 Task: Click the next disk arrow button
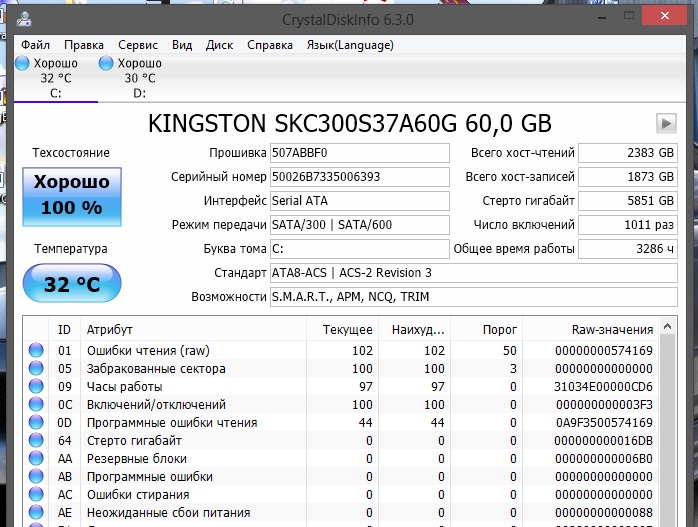(666, 123)
